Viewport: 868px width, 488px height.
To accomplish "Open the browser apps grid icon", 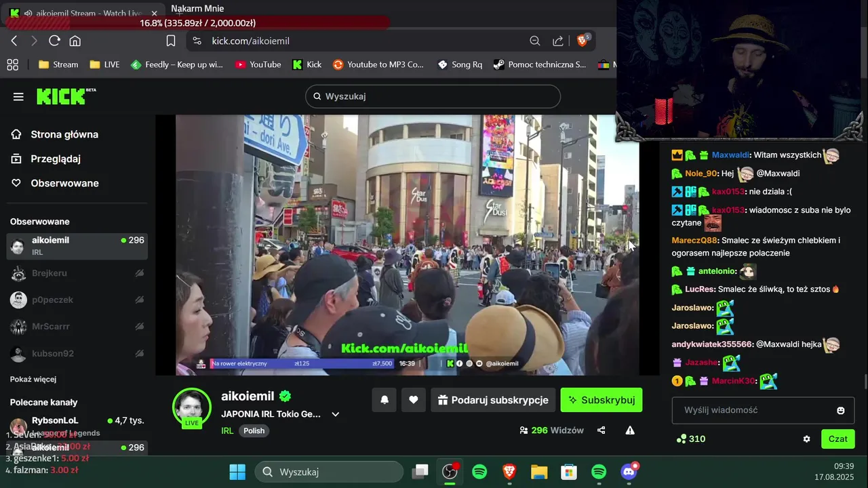I will click(x=12, y=64).
